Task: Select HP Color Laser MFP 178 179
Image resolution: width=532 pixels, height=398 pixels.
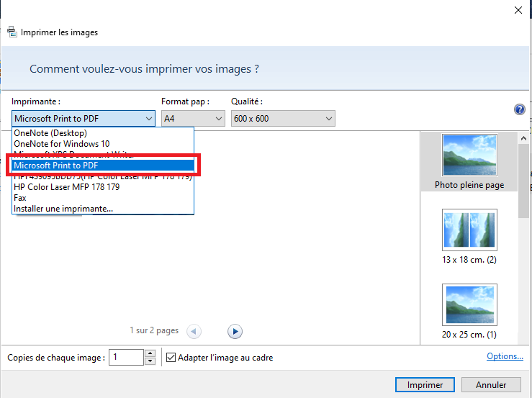Action: point(66,187)
